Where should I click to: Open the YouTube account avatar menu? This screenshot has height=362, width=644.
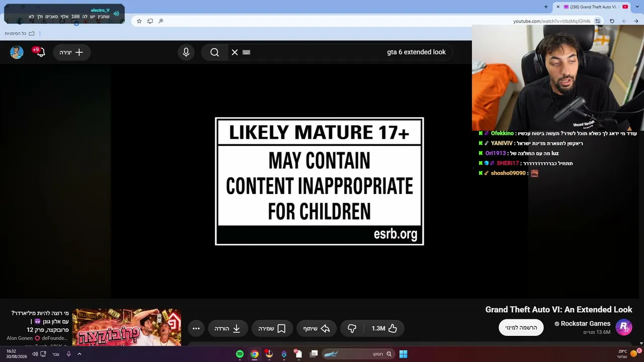17,52
